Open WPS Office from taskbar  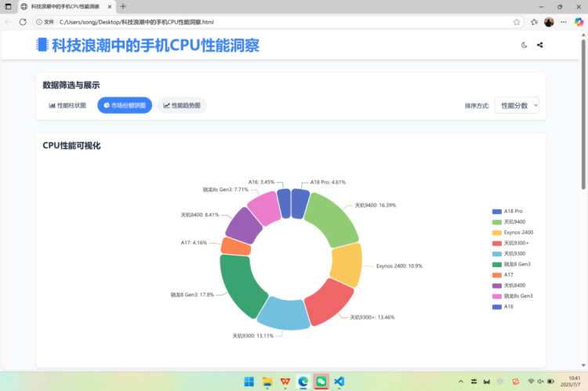click(x=285, y=382)
